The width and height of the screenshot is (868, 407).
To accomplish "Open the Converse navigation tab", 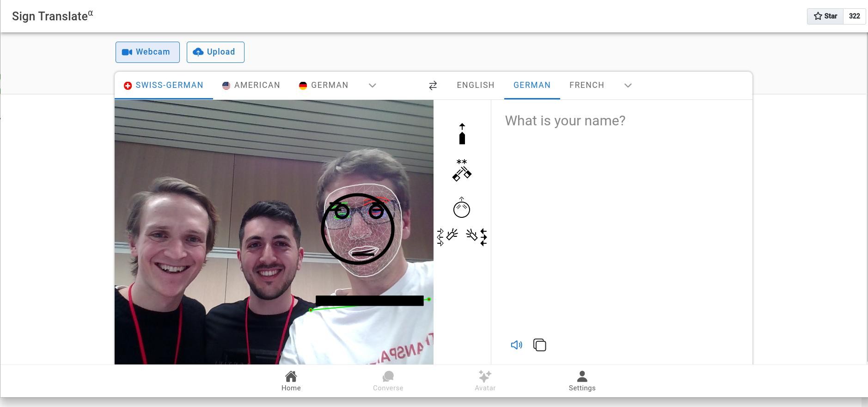I will pos(388,381).
